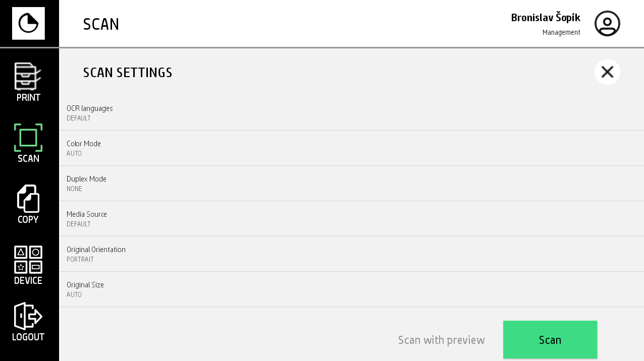Open the OCR languages setting
644x361 pixels.
351,113
